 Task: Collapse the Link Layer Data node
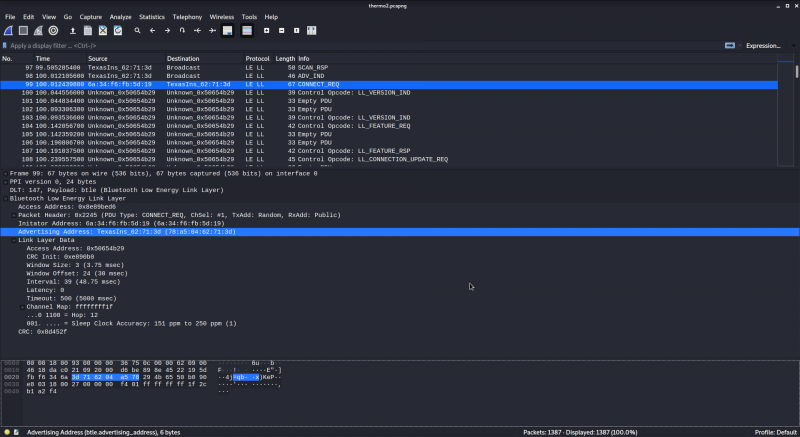(x=14, y=241)
